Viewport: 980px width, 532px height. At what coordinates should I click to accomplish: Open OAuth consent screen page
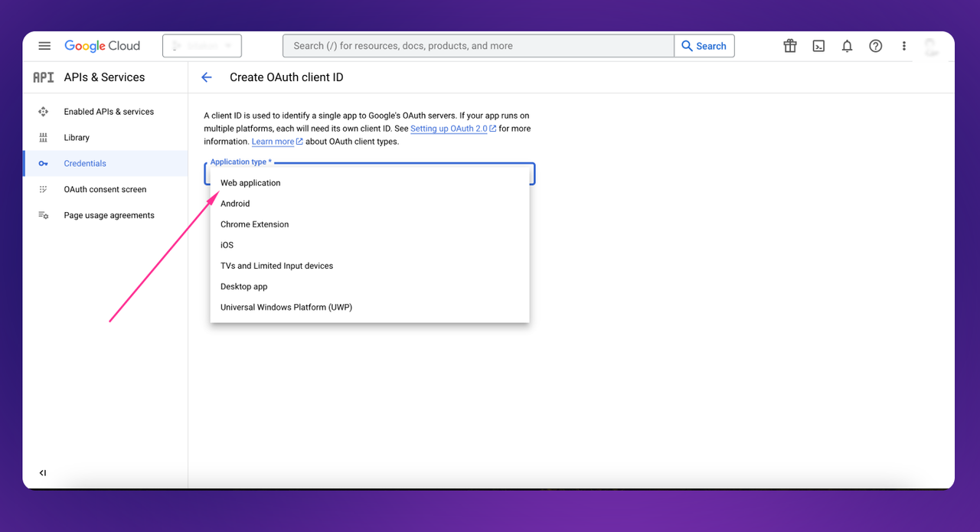(x=106, y=190)
